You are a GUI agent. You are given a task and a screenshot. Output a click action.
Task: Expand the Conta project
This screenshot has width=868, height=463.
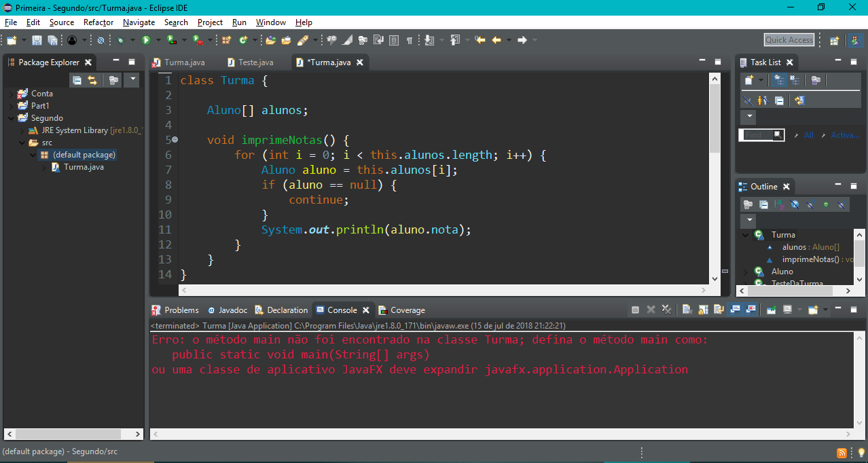pos(12,94)
